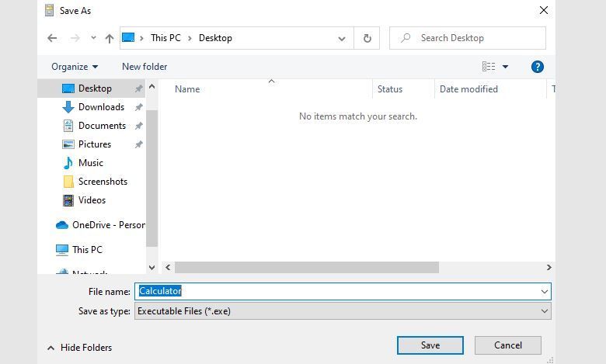
Task: Click the This PC breadcrumb
Action: coord(165,38)
